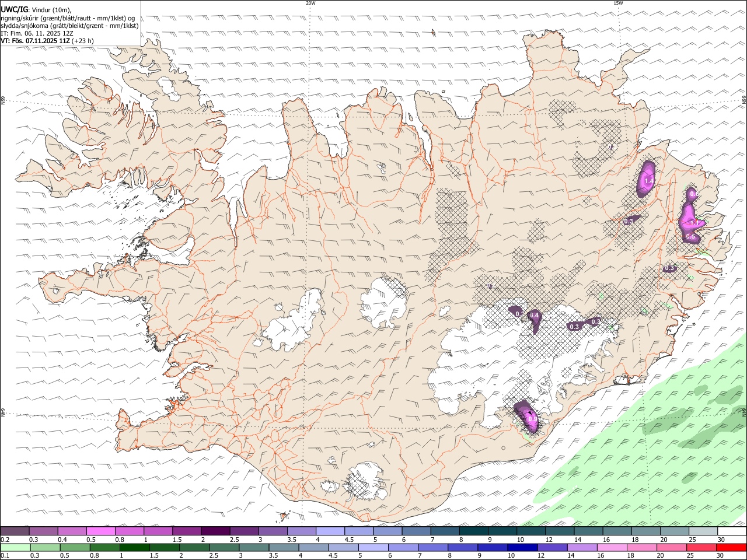Click the purple 12 rain legend swatch
747x560 pixels.
click(552, 547)
